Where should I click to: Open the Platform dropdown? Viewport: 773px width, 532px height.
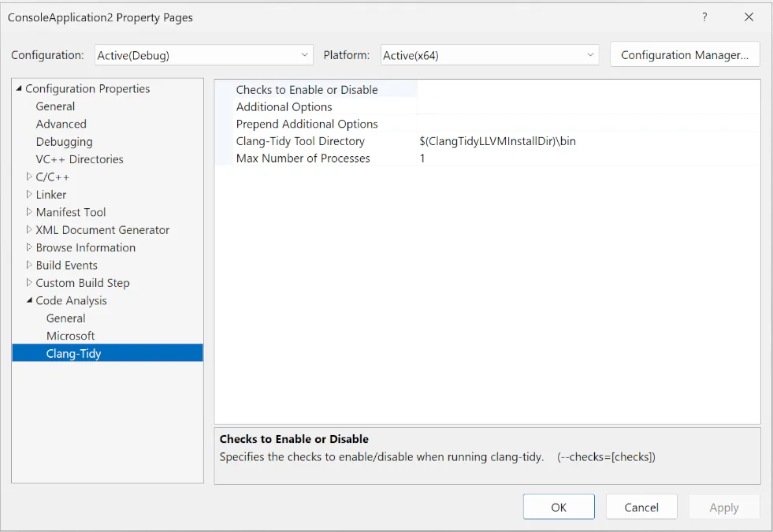point(589,55)
